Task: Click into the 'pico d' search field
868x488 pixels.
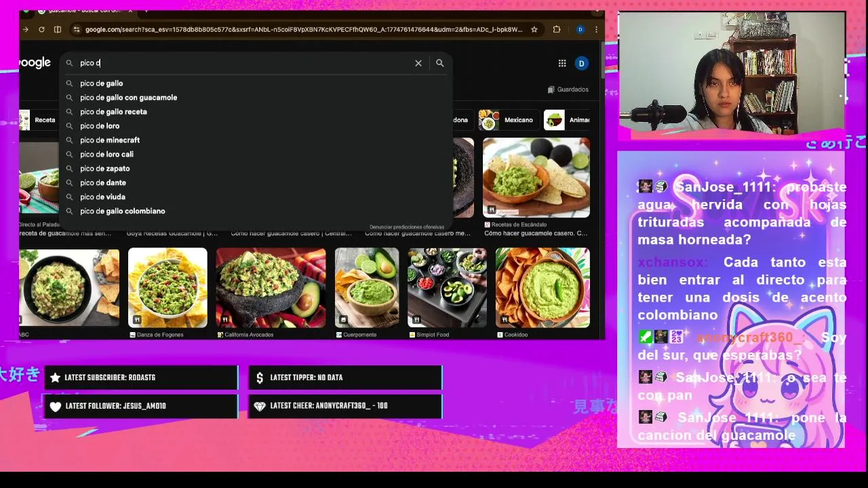Action: point(244,63)
